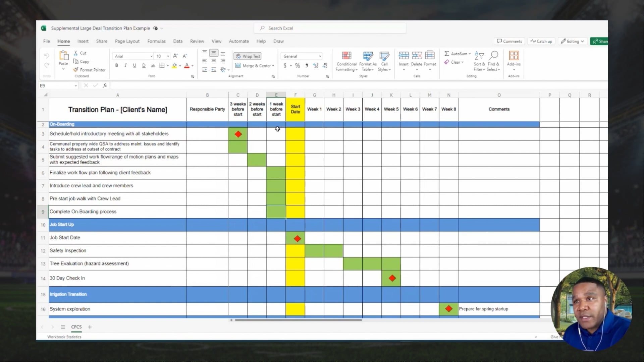
Task: Click the Catch up button
Action: 541,41
